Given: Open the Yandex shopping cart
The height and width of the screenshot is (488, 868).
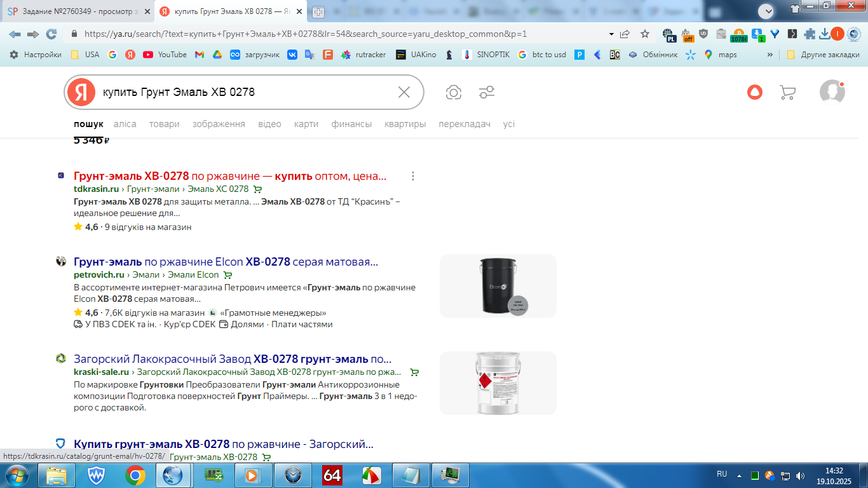Looking at the screenshot, I should point(787,93).
